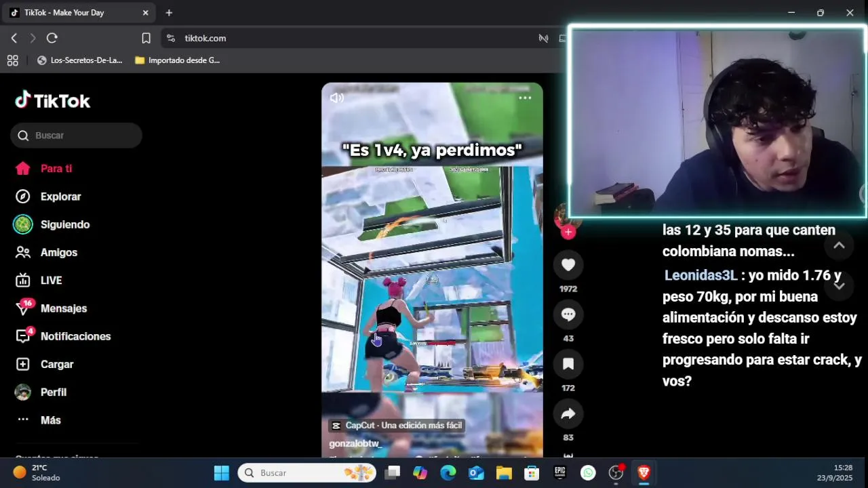Switch to OBS Studio on taskbar
The height and width of the screenshot is (488, 868).
[616, 472]
